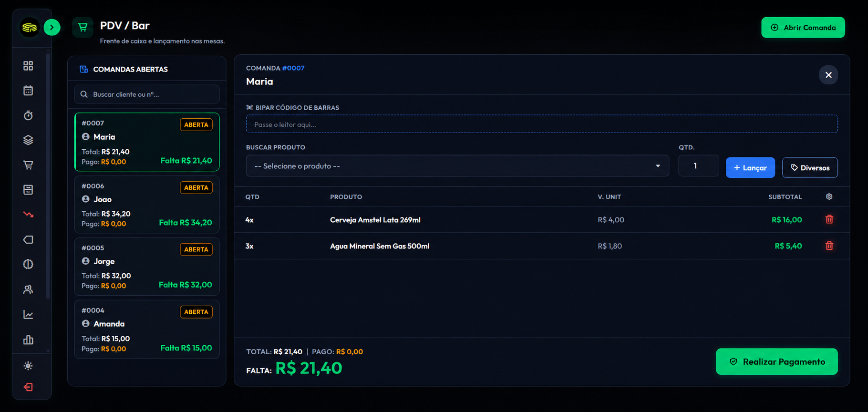
Task: Open the price tag icon in sidebar
Action: click(x=28, y=239)
